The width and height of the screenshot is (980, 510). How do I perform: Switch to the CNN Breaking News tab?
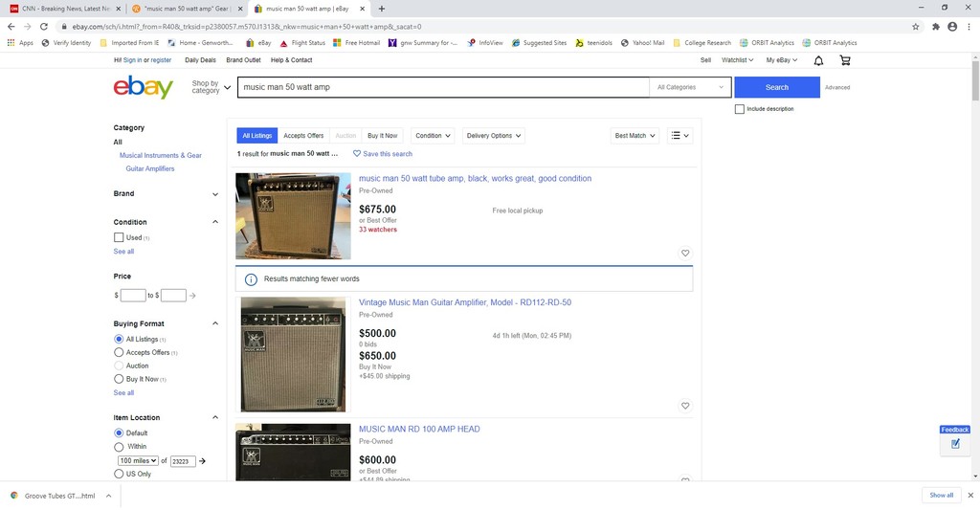pos(62,8)
